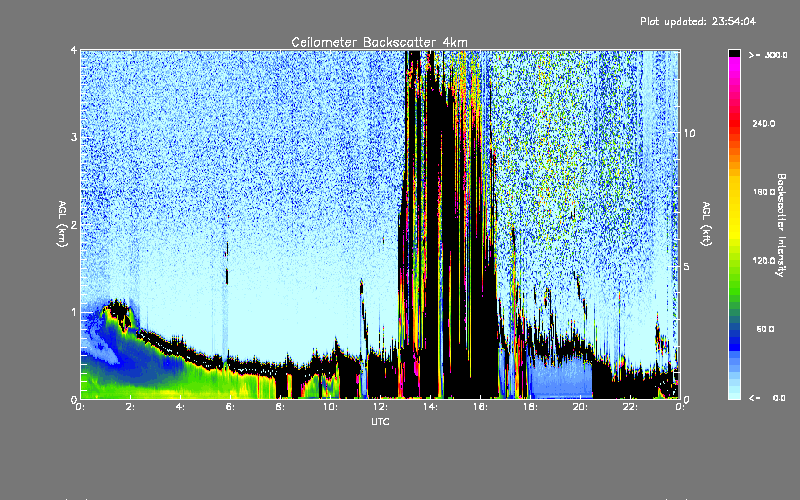This screenshot has height=500, width=800.
Task: Pick the black swatch topping the colorbar
Action: [734, 53]
